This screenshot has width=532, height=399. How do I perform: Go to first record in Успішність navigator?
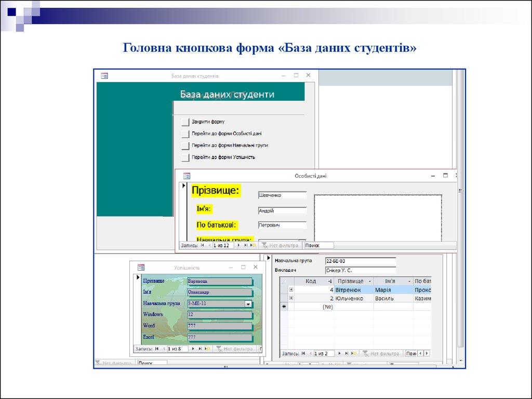pyautogui.click(x=157, y=349)
